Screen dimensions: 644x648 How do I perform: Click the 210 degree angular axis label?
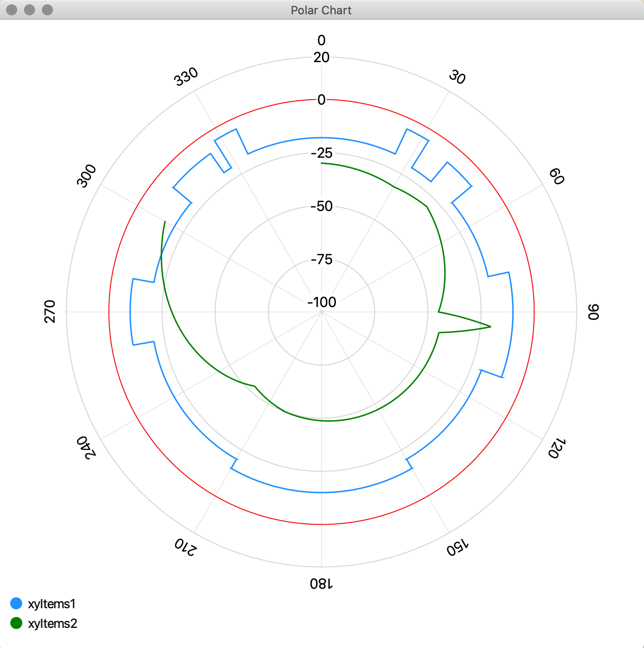coord(185,547)
